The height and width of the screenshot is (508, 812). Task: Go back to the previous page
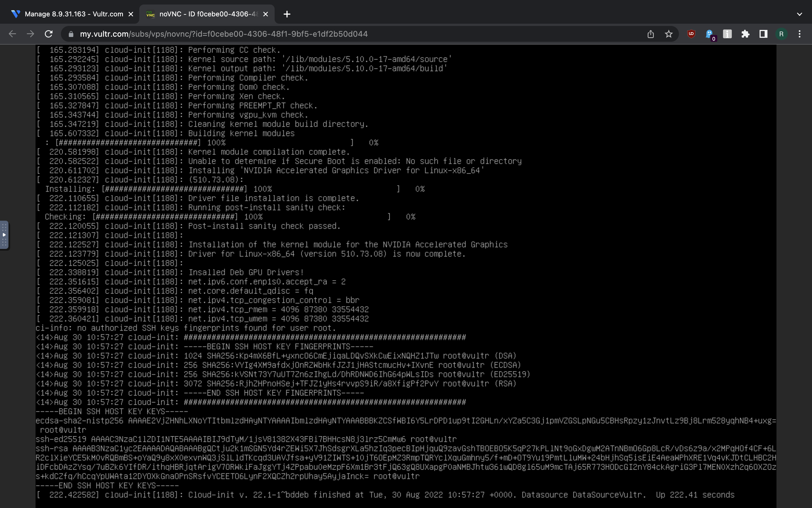click(x=12, y=34)
